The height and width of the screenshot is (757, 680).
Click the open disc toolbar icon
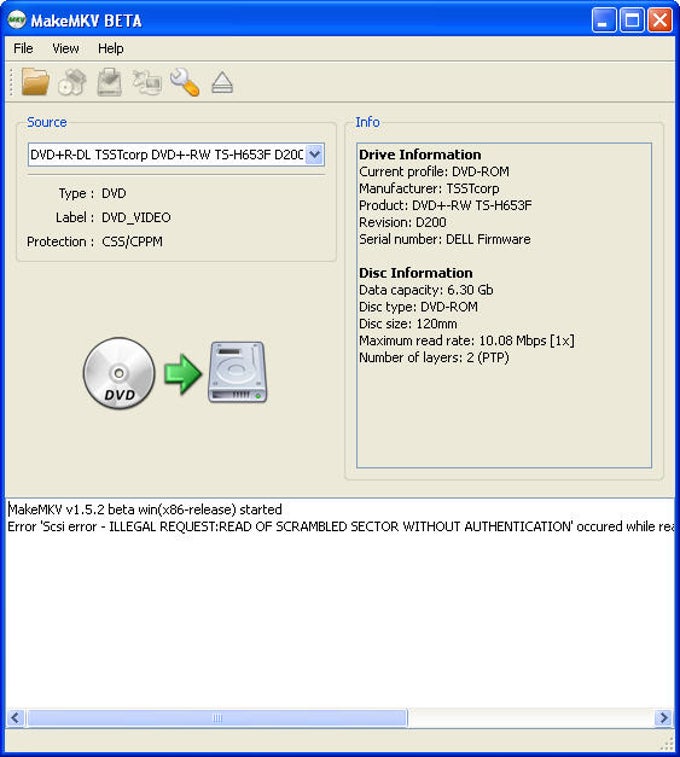pyautogui.click(x=72, y=82)
